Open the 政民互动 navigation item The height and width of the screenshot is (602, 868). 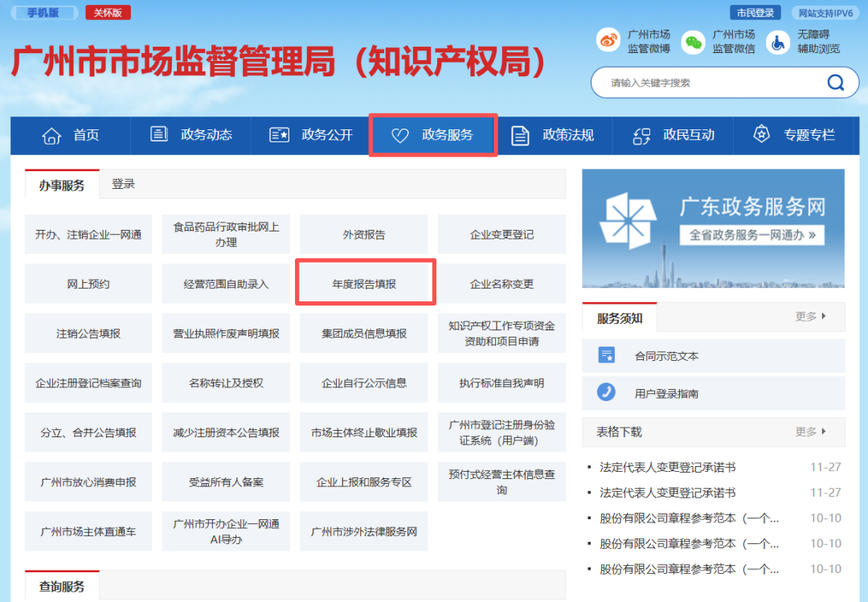[673, 135]
